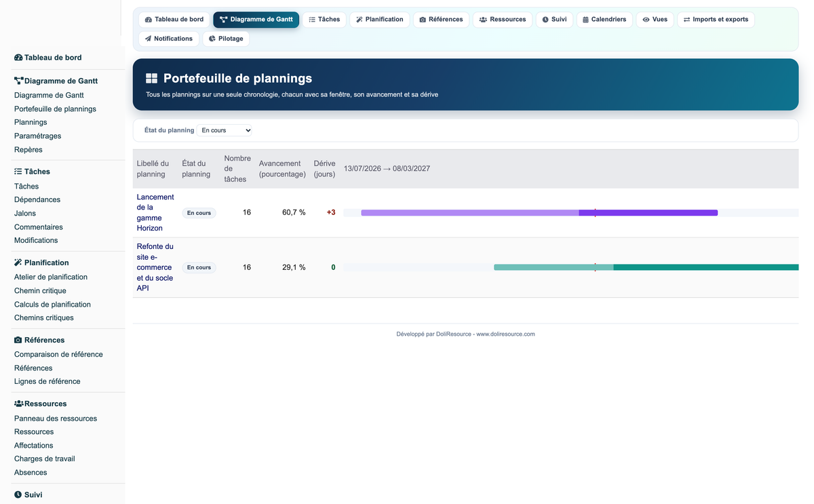The image size is (814, 504).
Task: Click the En cours badge in Horizon row
Action: point(199,213)
